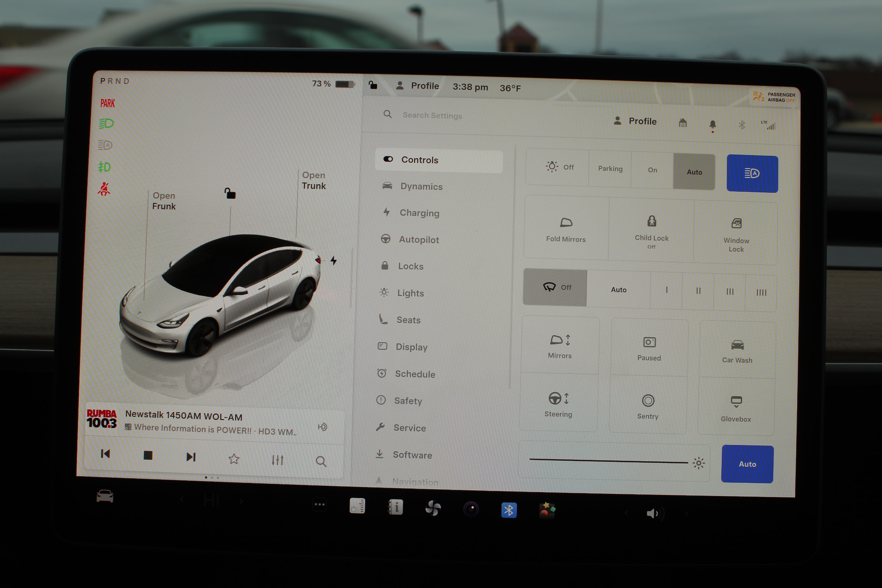Adjust the display brightness slider

pos(608,461)
